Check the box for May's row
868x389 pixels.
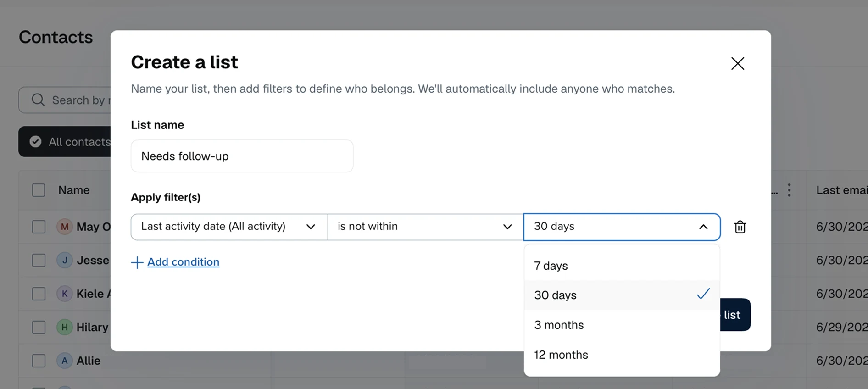point(39,227)
